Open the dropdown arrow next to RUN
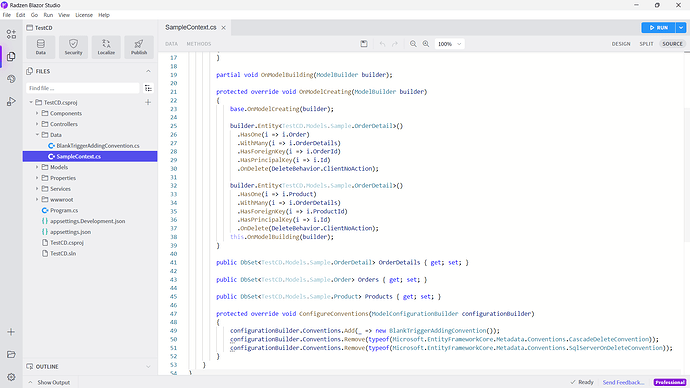The image size is (690, 388). [681, 28]
